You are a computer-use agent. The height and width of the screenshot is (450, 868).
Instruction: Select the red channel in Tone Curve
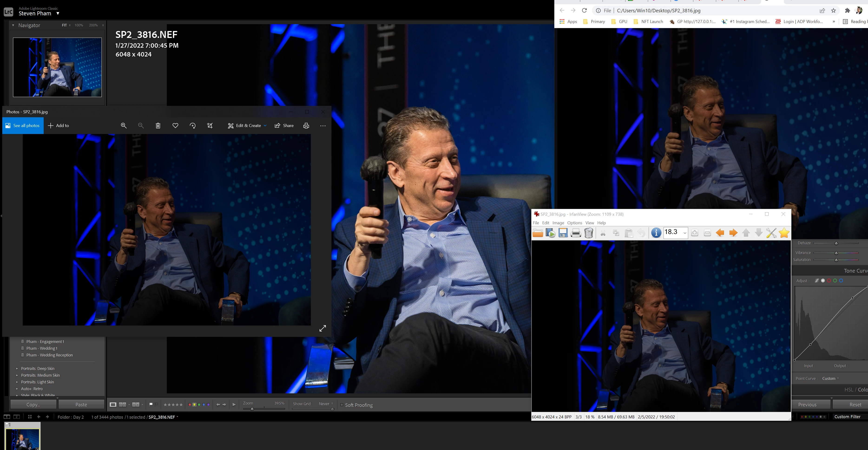coord(829,280)
